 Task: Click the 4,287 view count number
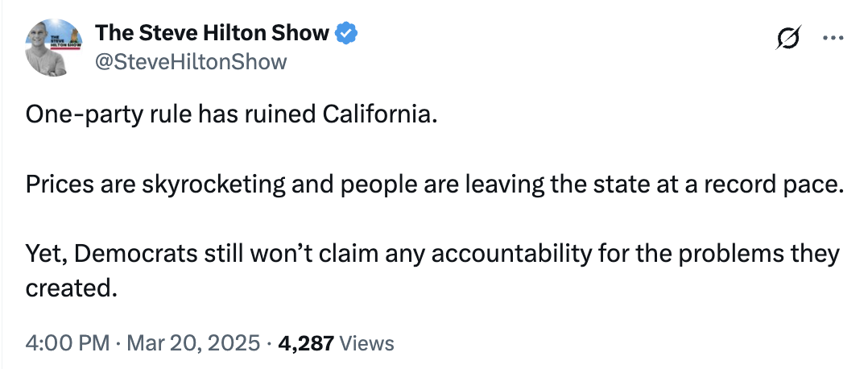[306, 343]
